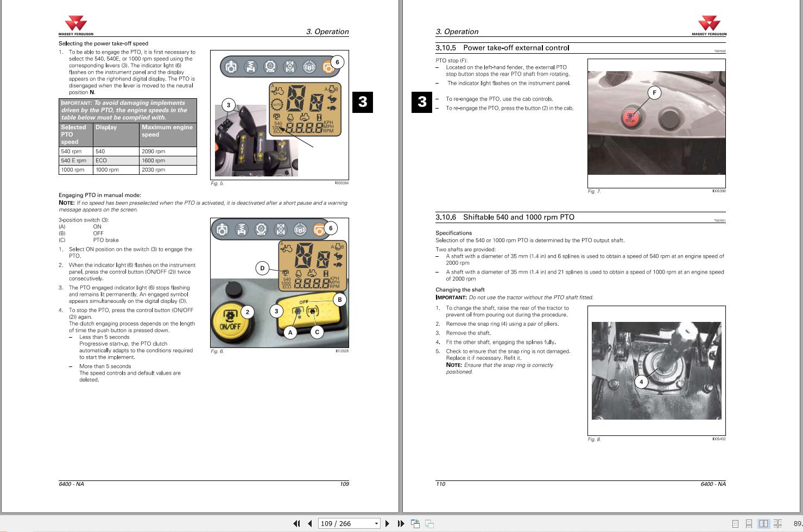Jump to the first page of the document
The image size is (803, 532).
click(x=296, y=523)
